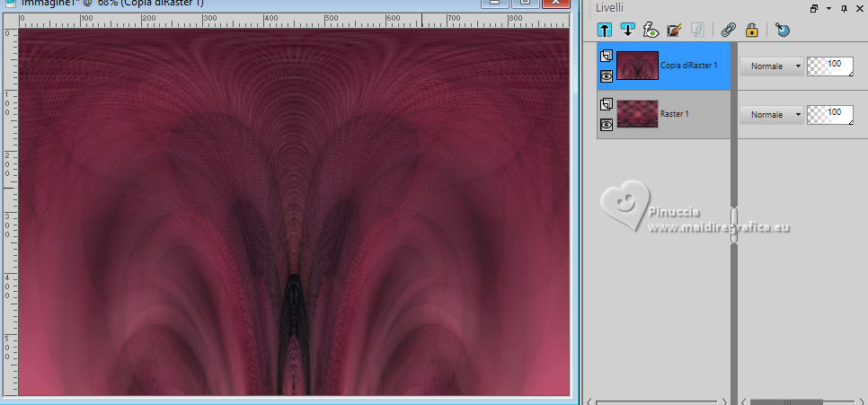Click the Livelli panel auto-hide pin
This screenshot has width=868, height=405.
(845, 8)
